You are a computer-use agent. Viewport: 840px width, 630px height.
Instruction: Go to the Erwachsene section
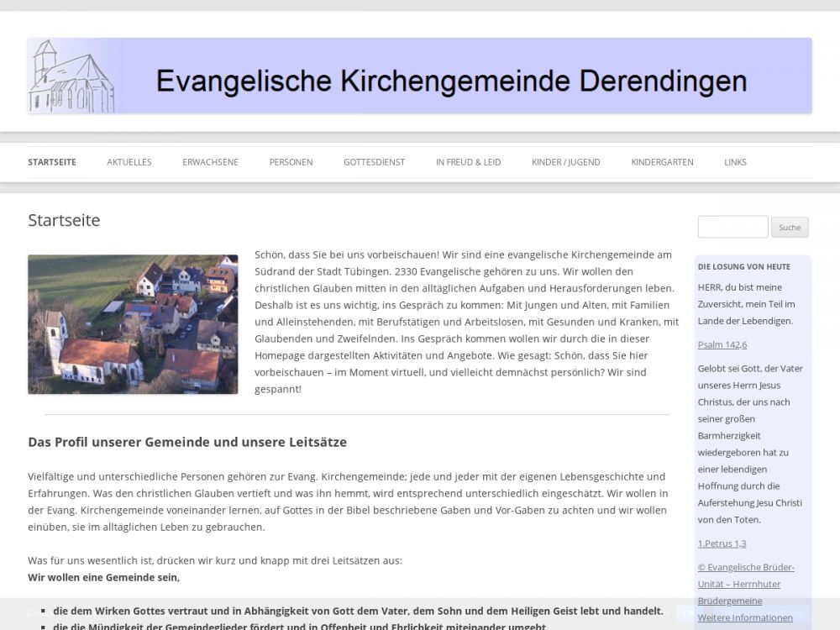(x=210, y=162)
